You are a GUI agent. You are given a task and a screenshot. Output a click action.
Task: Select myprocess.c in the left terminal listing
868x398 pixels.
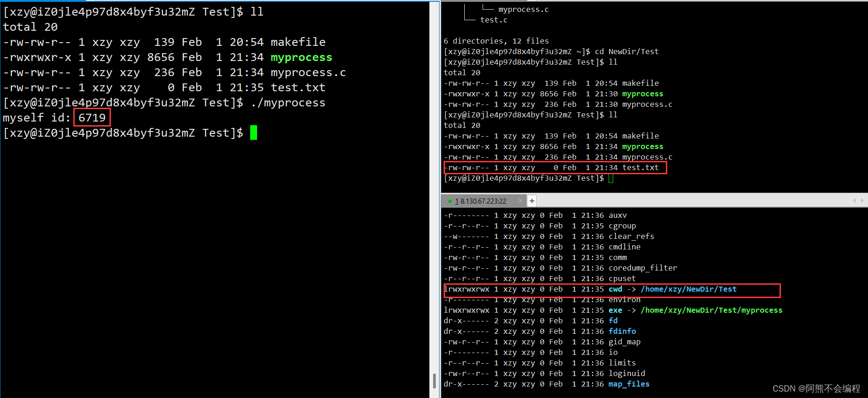[x=308, y=72]
